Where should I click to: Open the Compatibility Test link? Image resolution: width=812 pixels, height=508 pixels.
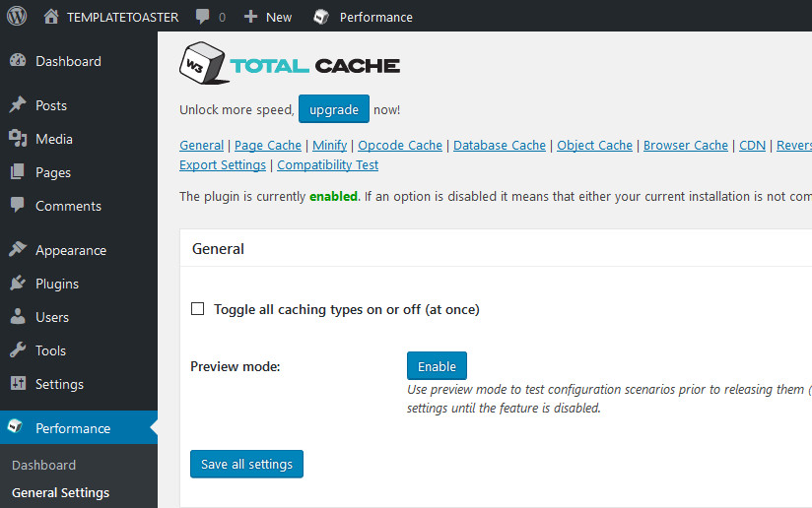click(327, 164)
